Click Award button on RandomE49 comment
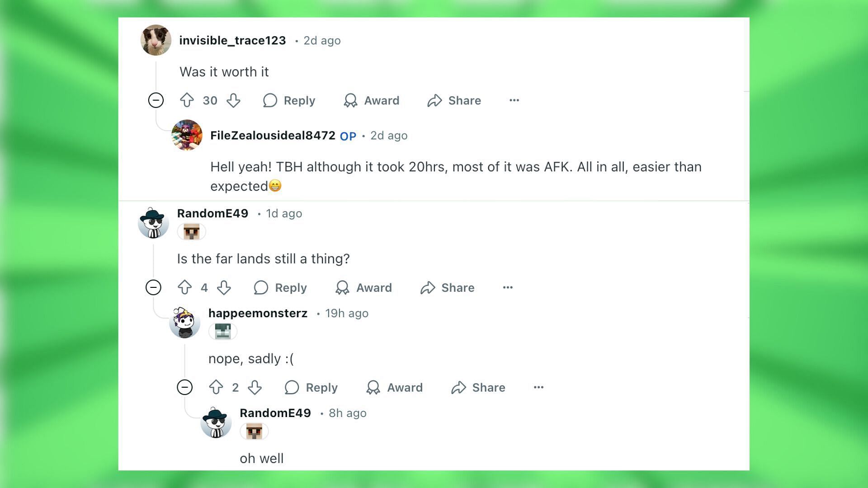The image size is (868, 488). point(363,288)
